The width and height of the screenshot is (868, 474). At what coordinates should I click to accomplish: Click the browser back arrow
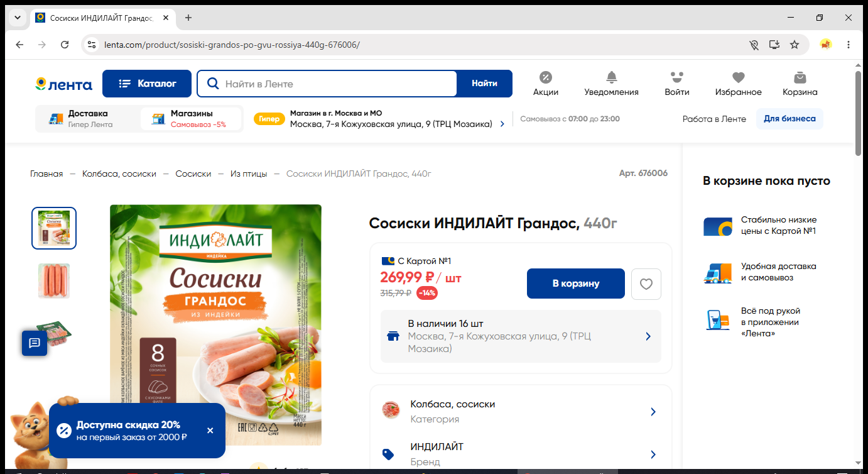pyautogui.click(x=19, y=45)
